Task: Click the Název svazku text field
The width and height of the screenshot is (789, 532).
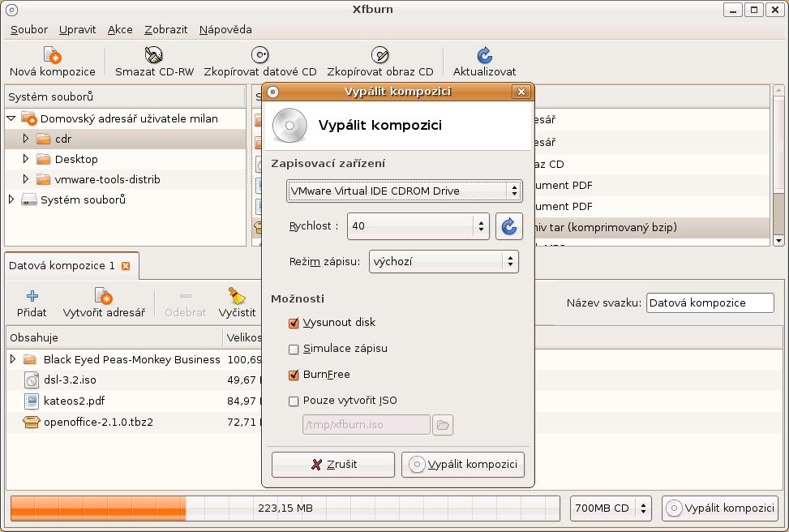Action: [710, 303]
